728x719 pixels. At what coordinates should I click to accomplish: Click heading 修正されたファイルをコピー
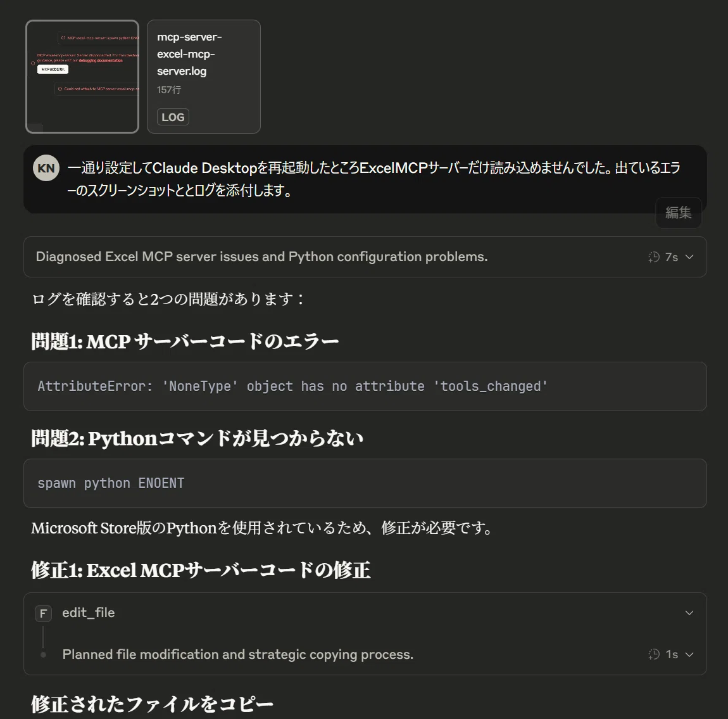[152, 704]
